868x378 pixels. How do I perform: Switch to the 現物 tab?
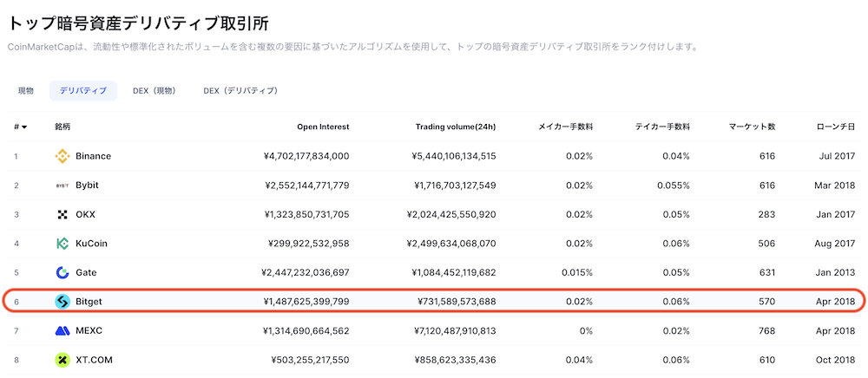coord(26,90)
